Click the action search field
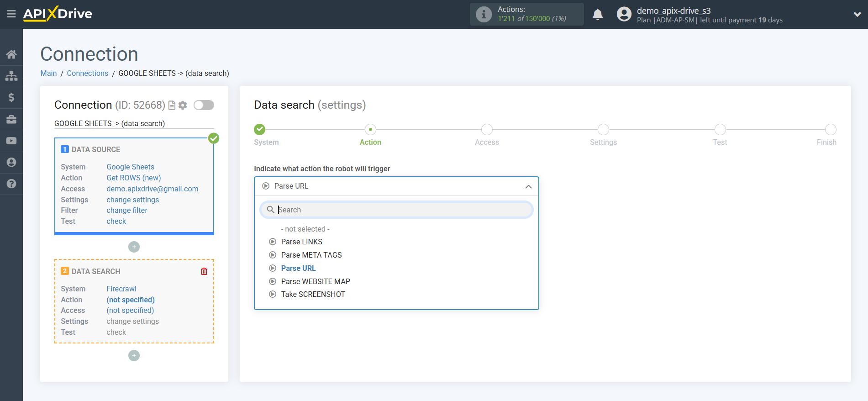The width and height of the screenshot is (868, 401). (x=396, y=210)
